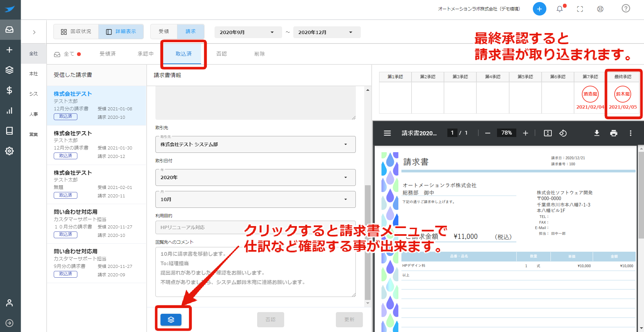
Task: Click the 回覧先へのコメント text area
Action: coord(255,272)
